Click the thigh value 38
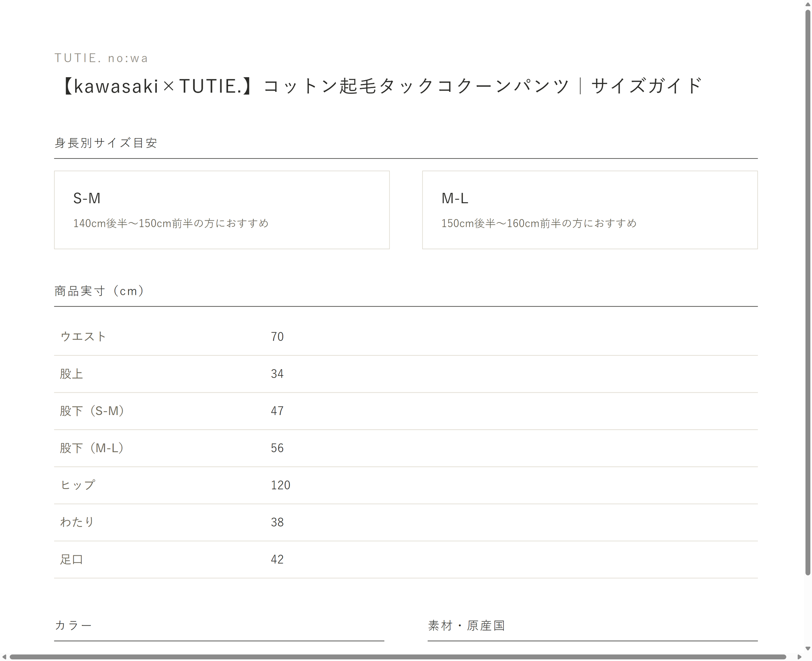The image size is (812, 661). pyautogui.click(x=277, y=522)
